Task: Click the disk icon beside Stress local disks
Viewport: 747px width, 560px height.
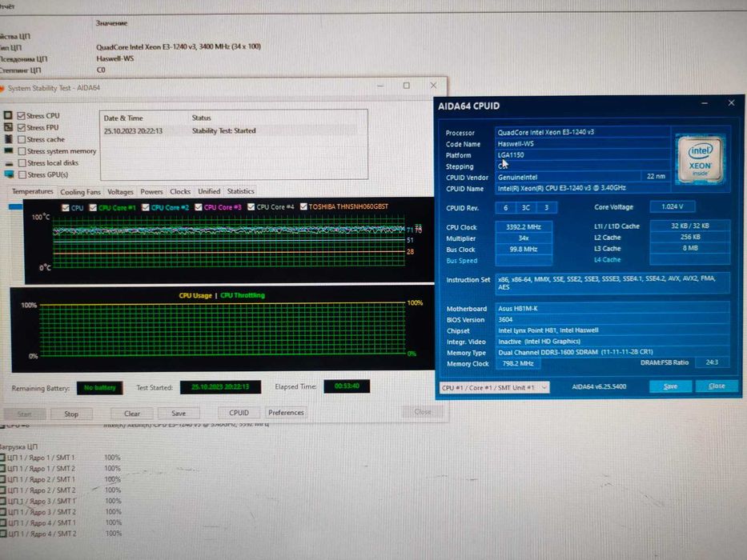Action: click(9, 163)
